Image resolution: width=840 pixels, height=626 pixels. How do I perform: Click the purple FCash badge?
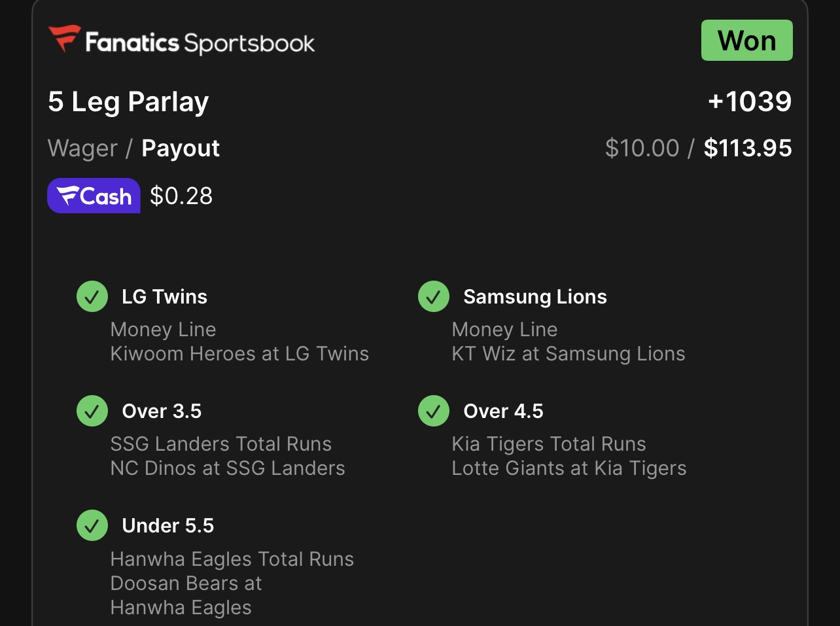(x=94, y=196)
